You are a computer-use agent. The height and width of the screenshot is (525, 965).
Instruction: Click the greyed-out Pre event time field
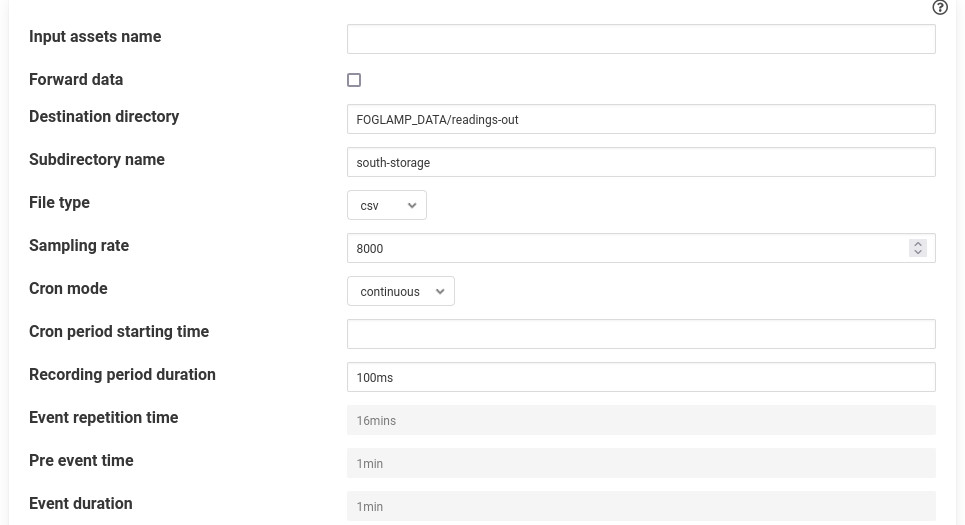point(641,463)
